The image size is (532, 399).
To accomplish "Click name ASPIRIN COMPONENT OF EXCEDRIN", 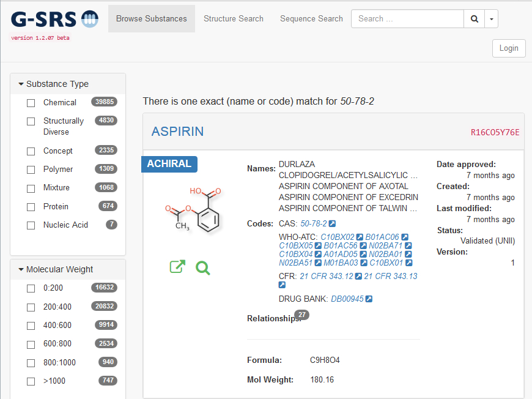I will point(349,197).
